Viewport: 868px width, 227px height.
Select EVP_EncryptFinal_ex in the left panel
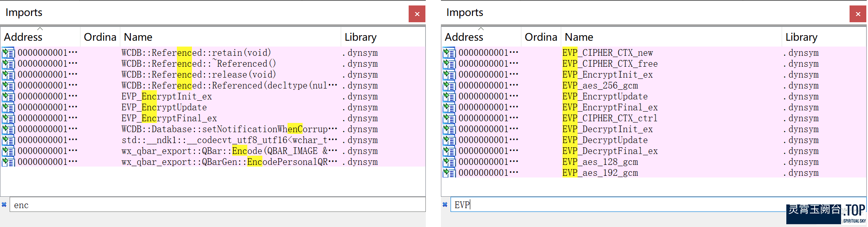point(169,118)
